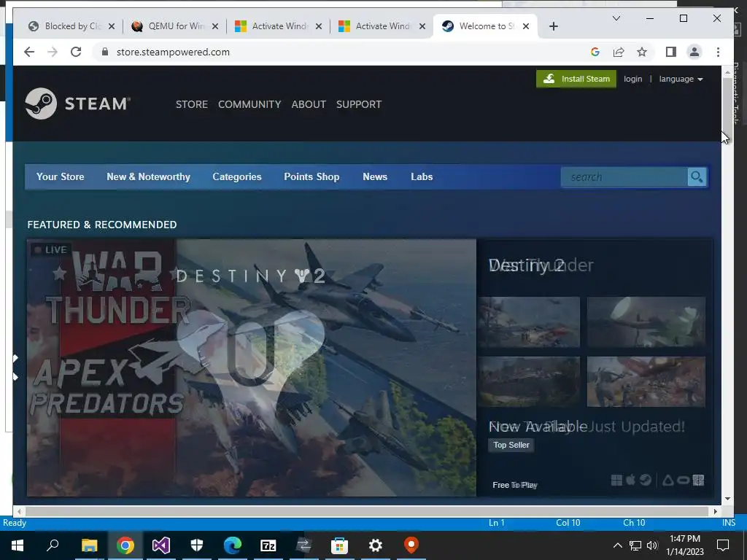The width and height of the screenshot is (747, 560).
Task: Click the Install Steam button
Action: pyautogui.click(x=576, y=79)
